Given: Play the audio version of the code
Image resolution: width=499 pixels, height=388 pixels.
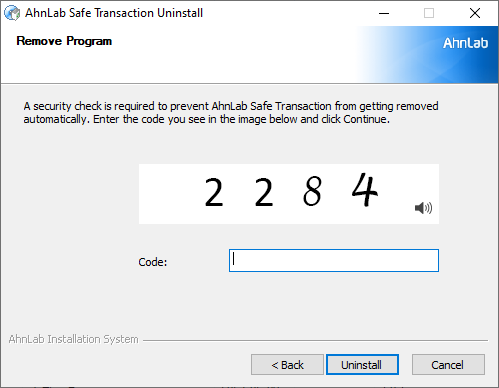Looking at the screenshot, I should [423, 208].
